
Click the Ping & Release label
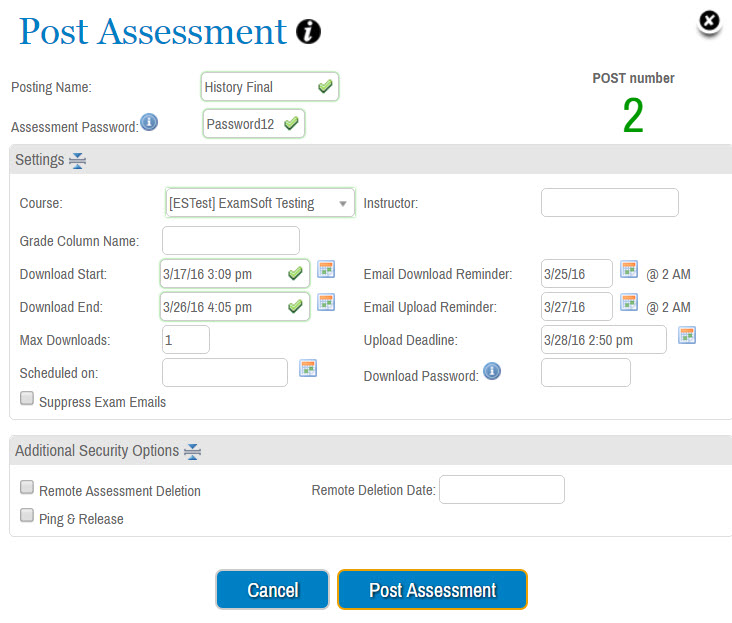pos(81,519)
